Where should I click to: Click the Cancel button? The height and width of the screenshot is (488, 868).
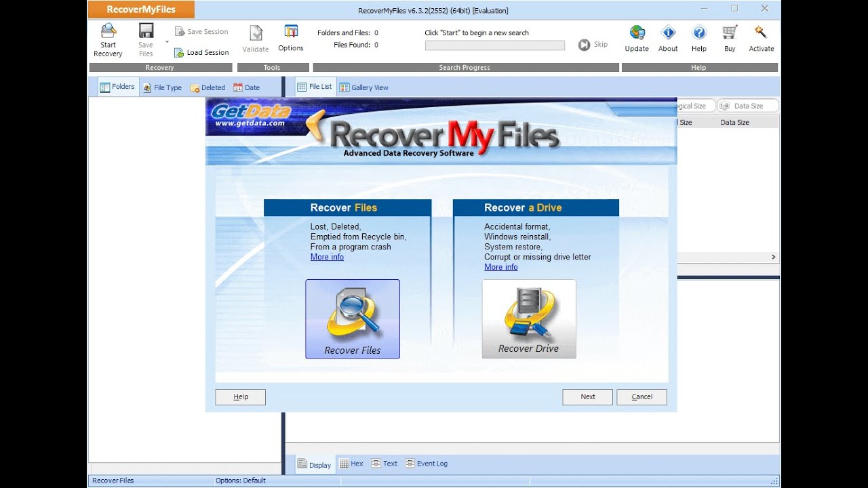[x=642, y=397]
